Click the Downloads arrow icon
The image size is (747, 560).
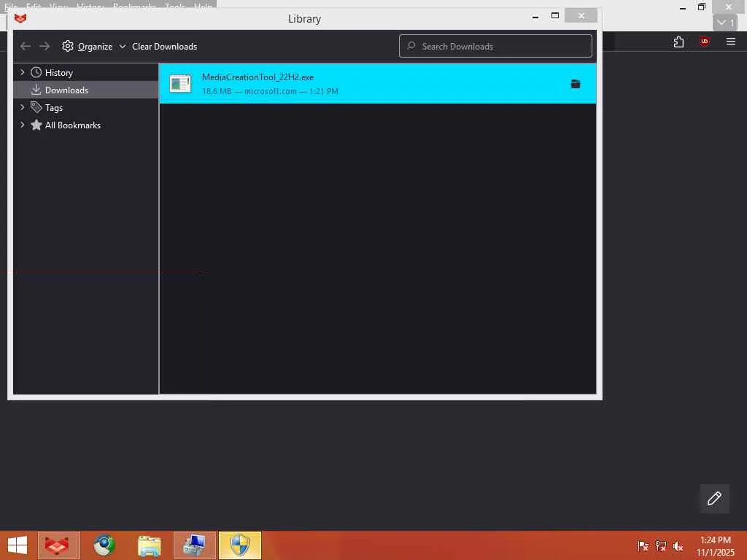point(36,90)
